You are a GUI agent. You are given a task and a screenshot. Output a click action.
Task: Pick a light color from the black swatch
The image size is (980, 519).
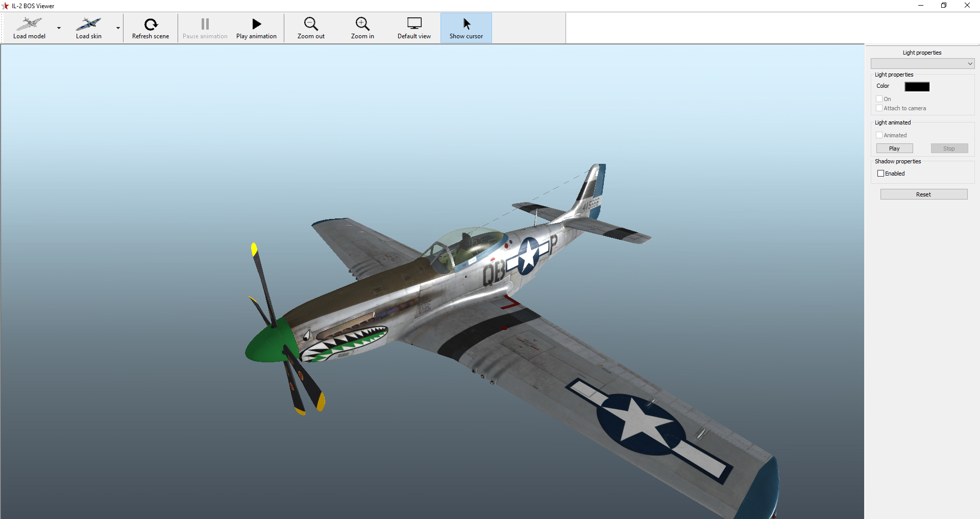point(917,87)
